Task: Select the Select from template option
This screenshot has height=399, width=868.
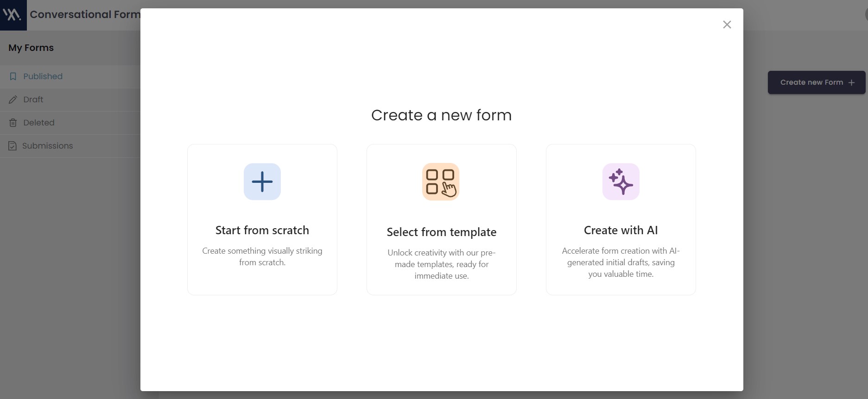Action: click(441, 219)
